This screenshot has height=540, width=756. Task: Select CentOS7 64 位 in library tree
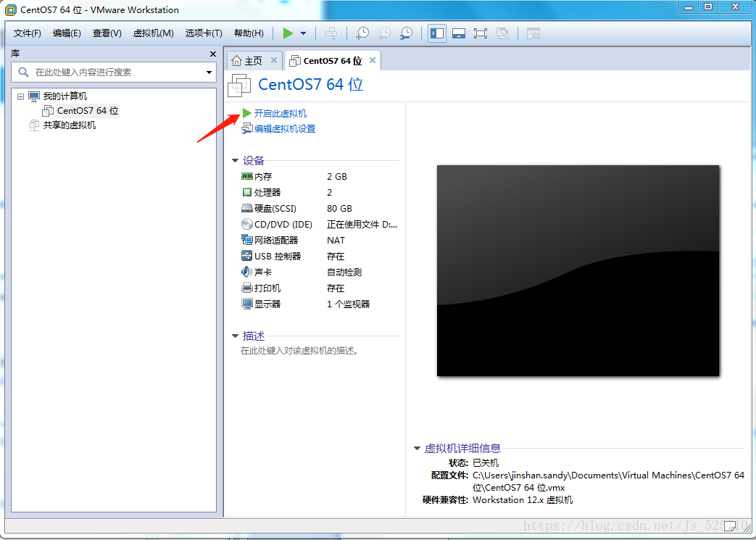87,111
